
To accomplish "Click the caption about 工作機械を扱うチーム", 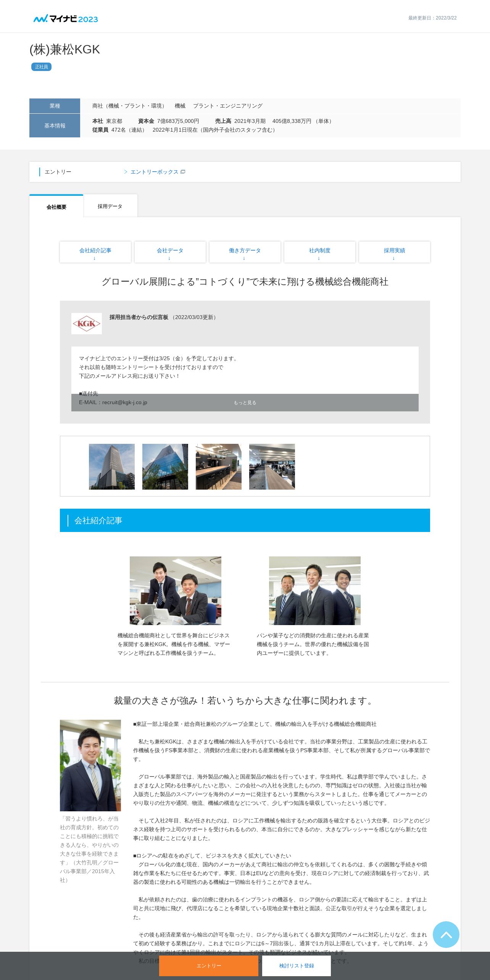I will click(174, 644).
